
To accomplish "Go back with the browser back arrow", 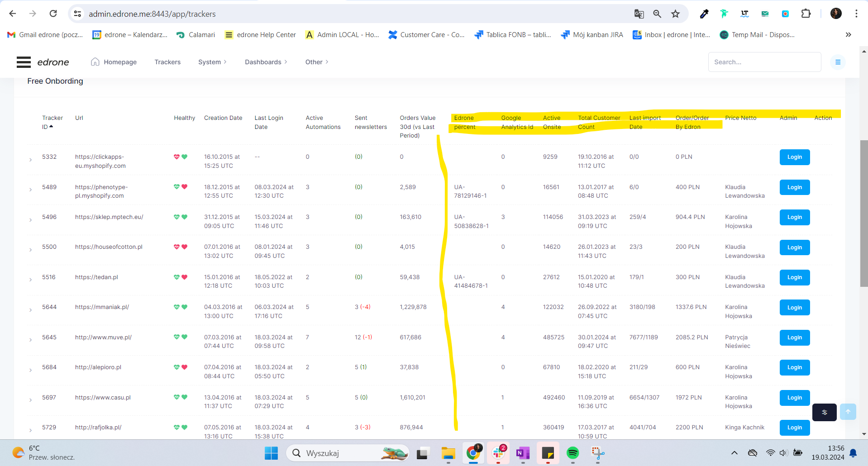I will click(13, 14).
